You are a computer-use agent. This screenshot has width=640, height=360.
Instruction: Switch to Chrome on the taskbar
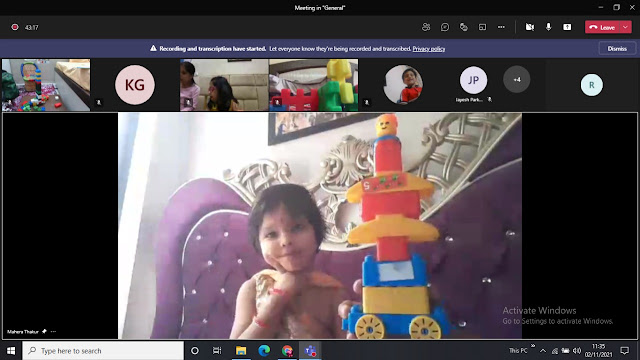pos(287,351)
